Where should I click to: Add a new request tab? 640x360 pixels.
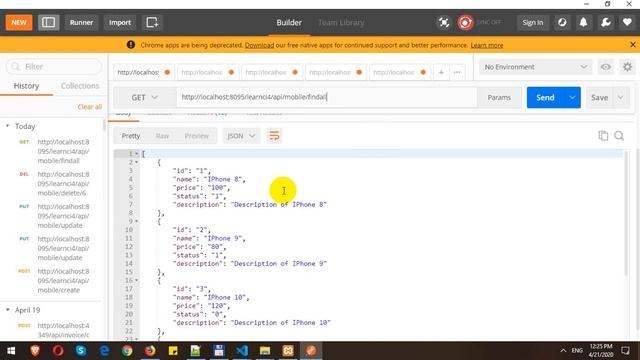pos(441,72)
